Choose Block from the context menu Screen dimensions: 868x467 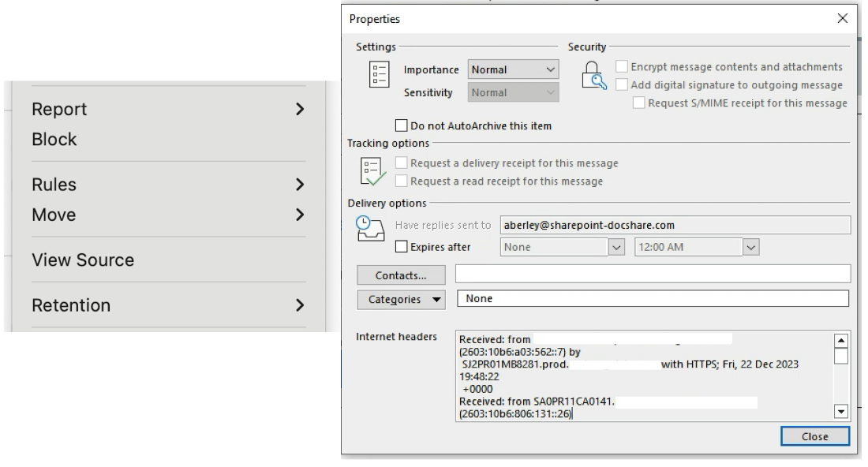[168, 140]
